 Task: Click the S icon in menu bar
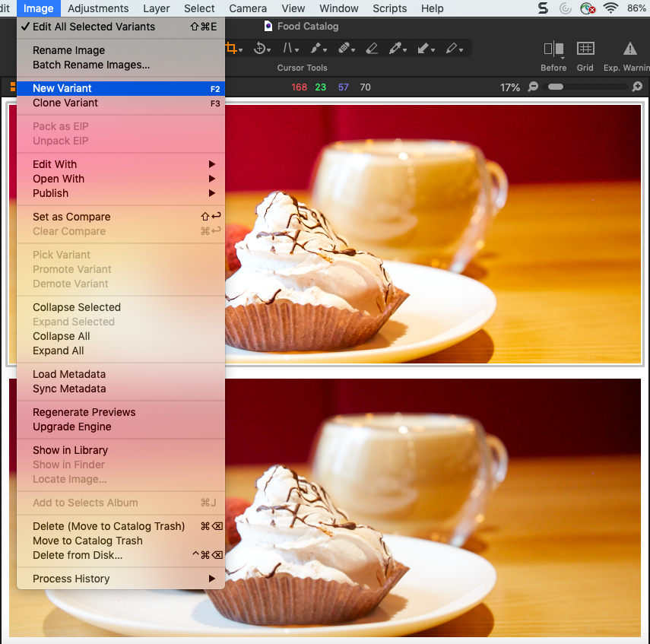pyautogui.click(x=543, y=8)
